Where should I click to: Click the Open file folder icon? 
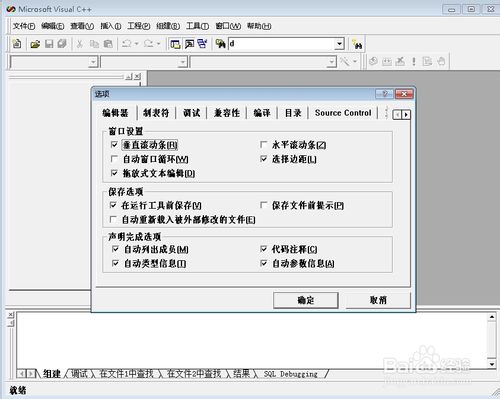click(35, 44)
